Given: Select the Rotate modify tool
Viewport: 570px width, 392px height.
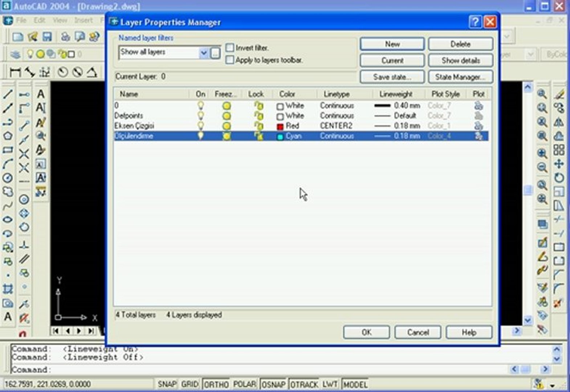Looking at the screenshot, I should tap(559, 178).
